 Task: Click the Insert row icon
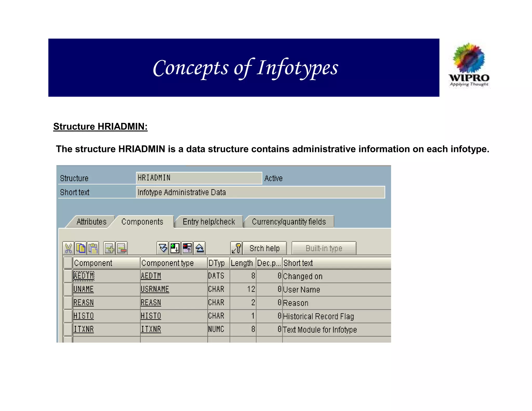pos(109,248)
